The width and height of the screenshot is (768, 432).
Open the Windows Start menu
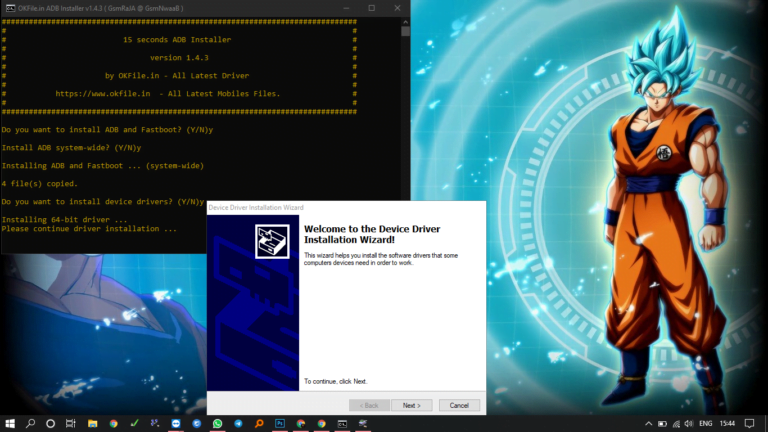click(10, 423)
